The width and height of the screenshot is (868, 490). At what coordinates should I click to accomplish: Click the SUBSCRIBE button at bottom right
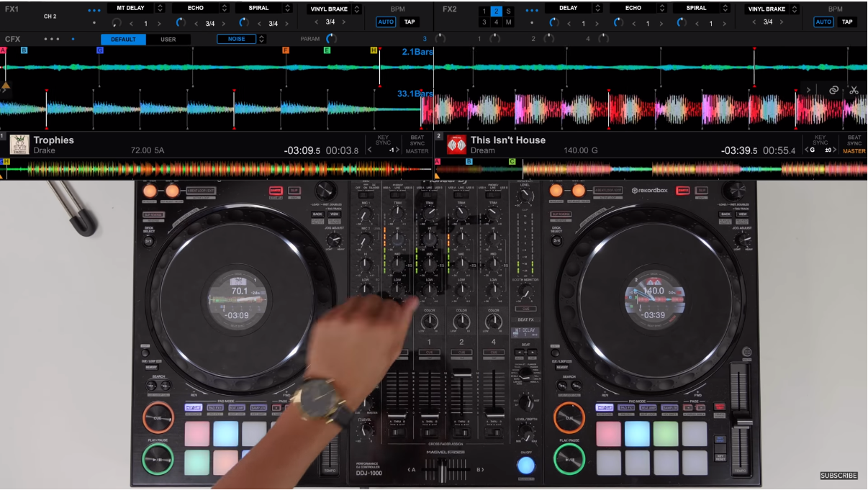click(838, 475)
